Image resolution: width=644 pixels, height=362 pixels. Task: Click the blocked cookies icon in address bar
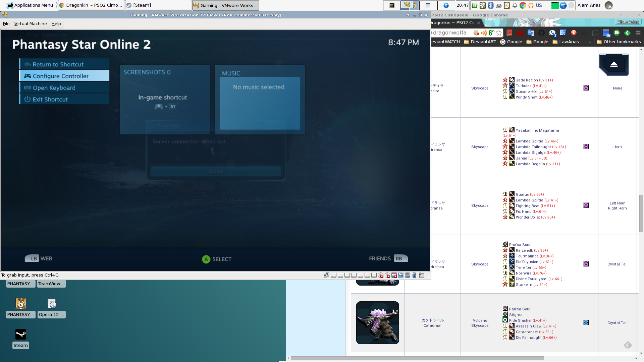[476, 33]
